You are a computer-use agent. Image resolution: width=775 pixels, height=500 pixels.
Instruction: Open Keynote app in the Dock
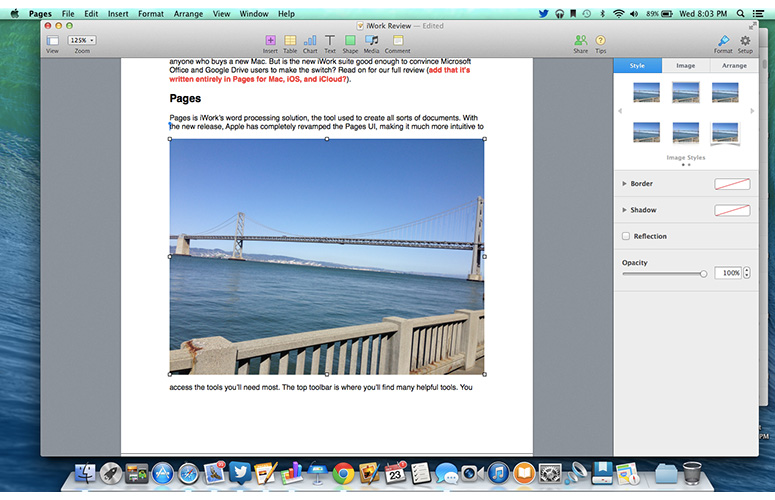coord(317,473)
